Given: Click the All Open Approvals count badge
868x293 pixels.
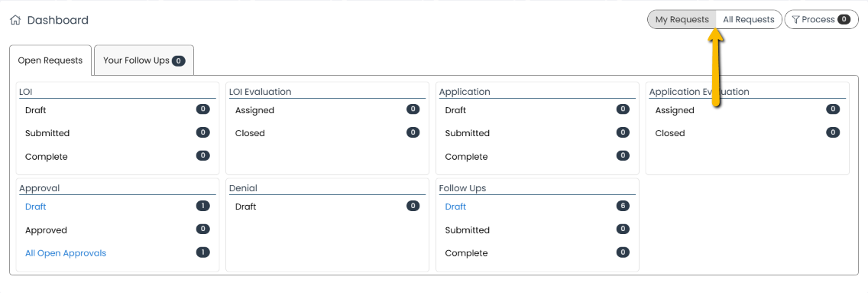Looking at the screenshot, I should point(202,252).
